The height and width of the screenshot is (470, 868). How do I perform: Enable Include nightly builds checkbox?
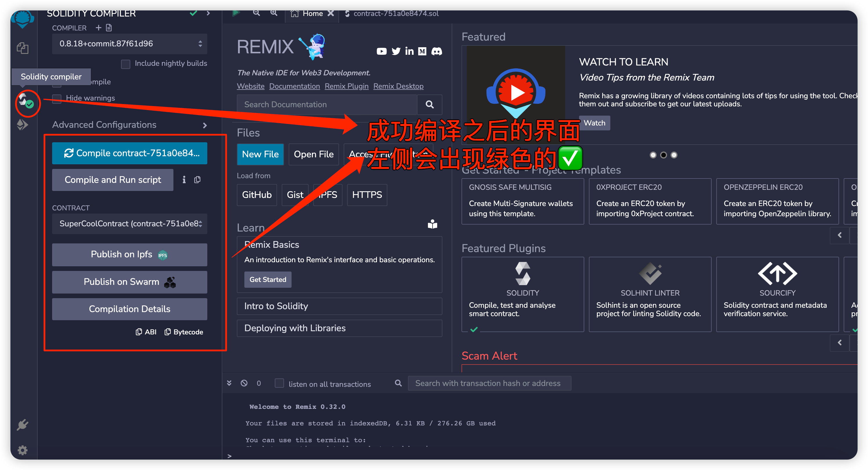pos(126,64)
